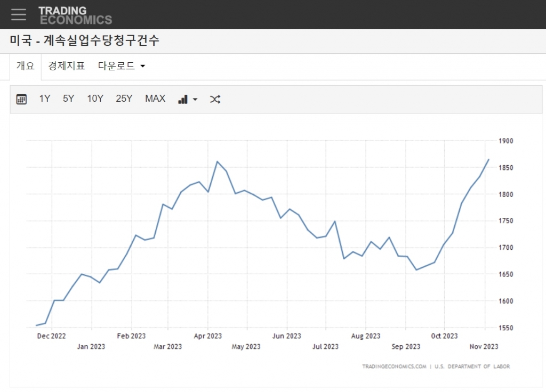Show the MAX historical range
Viewport: 546px width, 392px height.
tap(155, 99)
